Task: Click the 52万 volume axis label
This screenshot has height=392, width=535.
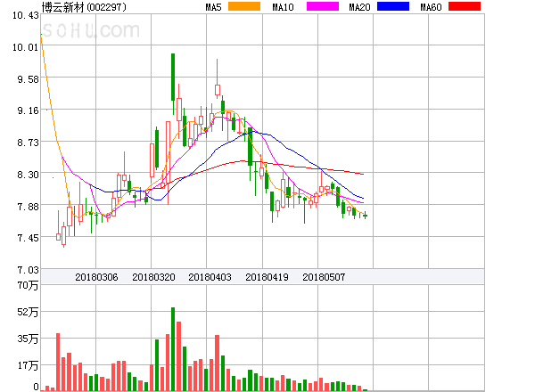Action: 28,312
